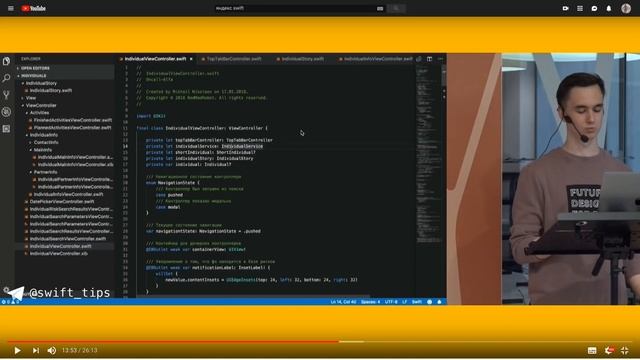Change the Swift language mode

(x=417, y=302)
